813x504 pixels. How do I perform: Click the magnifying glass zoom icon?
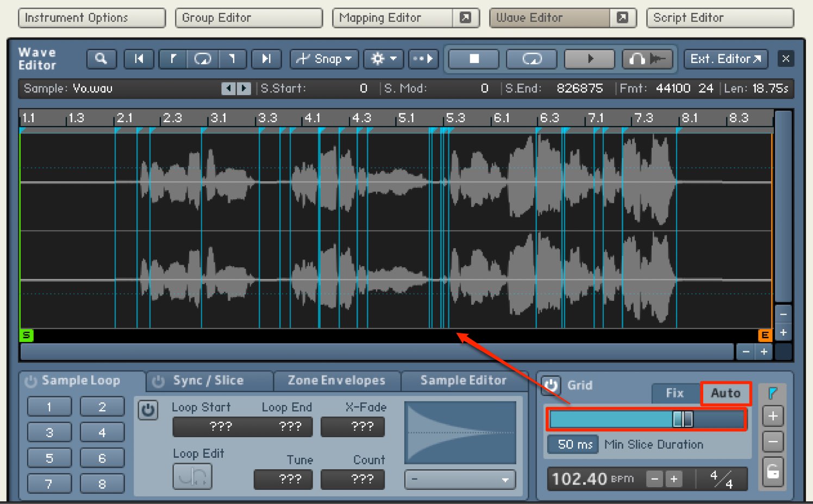(x=101, y=59)
